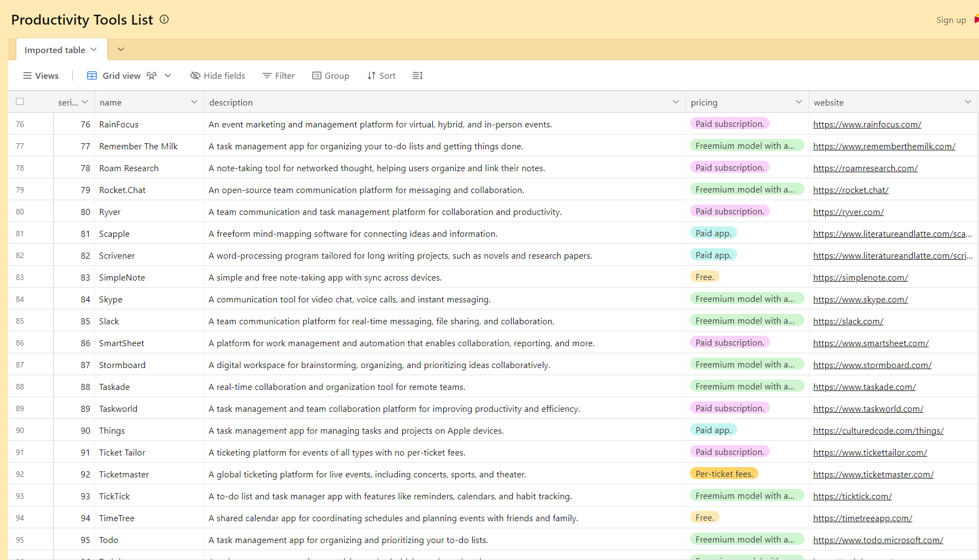
Task: Select the TimeTree name cell
Action: click(149, 518)
